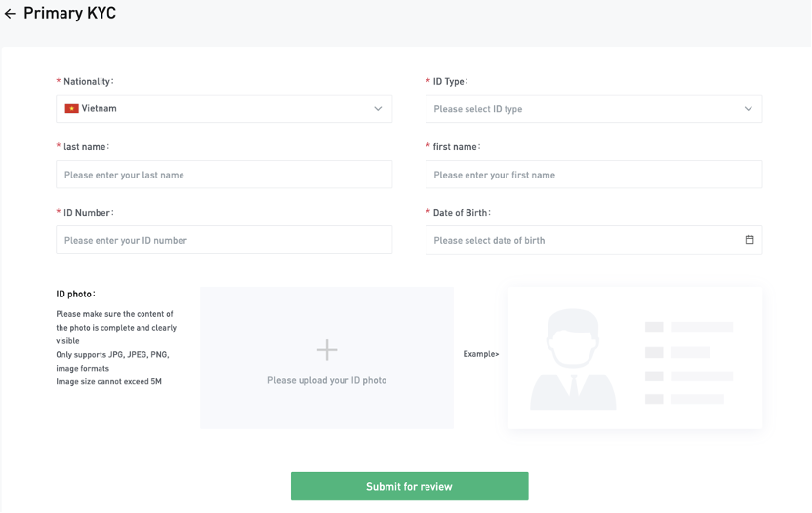Click the back arrow beside Primary KYC
This screenshot has height=513, width=812.
[10, 14]
